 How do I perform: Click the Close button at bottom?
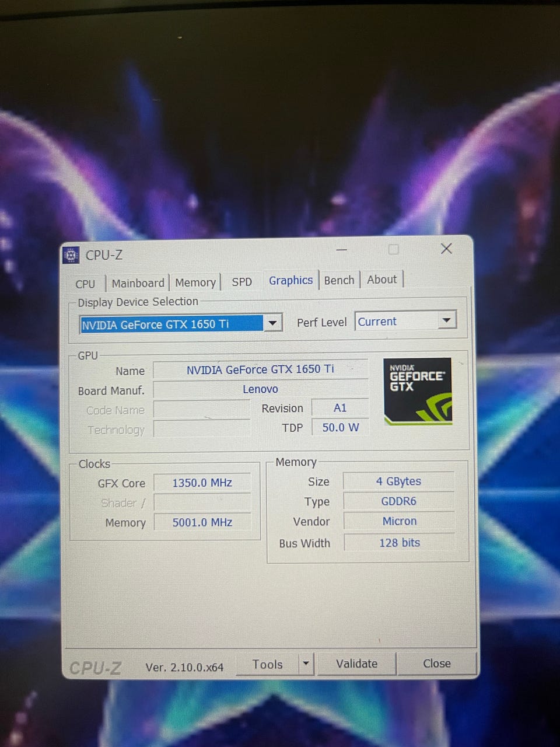coord(437,663)
